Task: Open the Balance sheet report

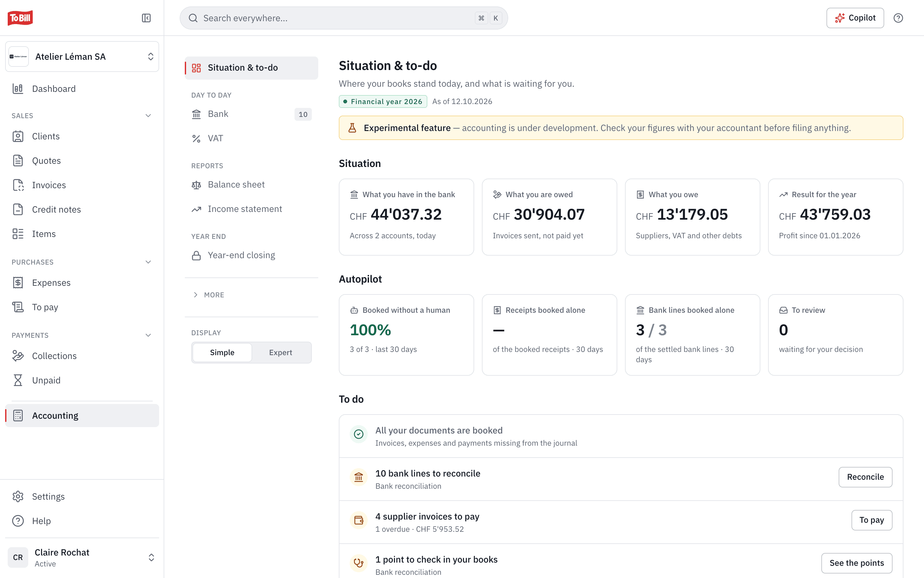Action: pyautogui.click(x=252, y=185)
